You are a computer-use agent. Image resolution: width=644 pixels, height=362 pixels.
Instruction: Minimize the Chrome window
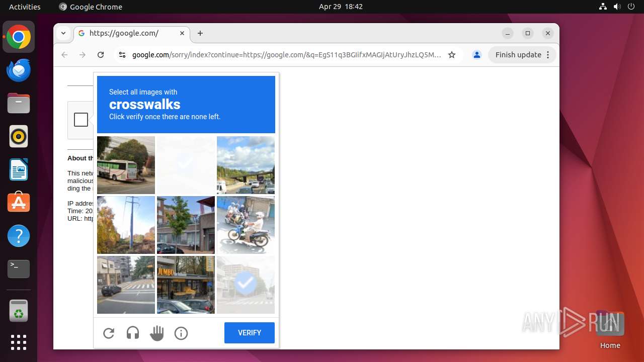pos(508,33)
